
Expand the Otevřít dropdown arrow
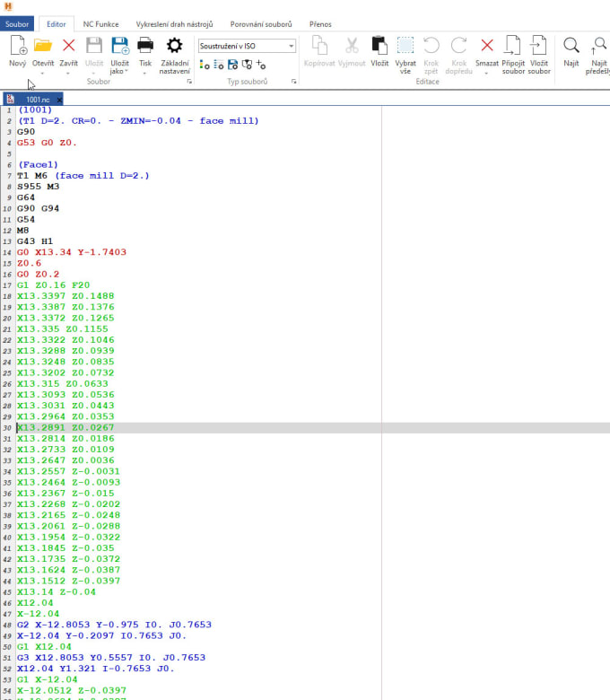[43, 74]
